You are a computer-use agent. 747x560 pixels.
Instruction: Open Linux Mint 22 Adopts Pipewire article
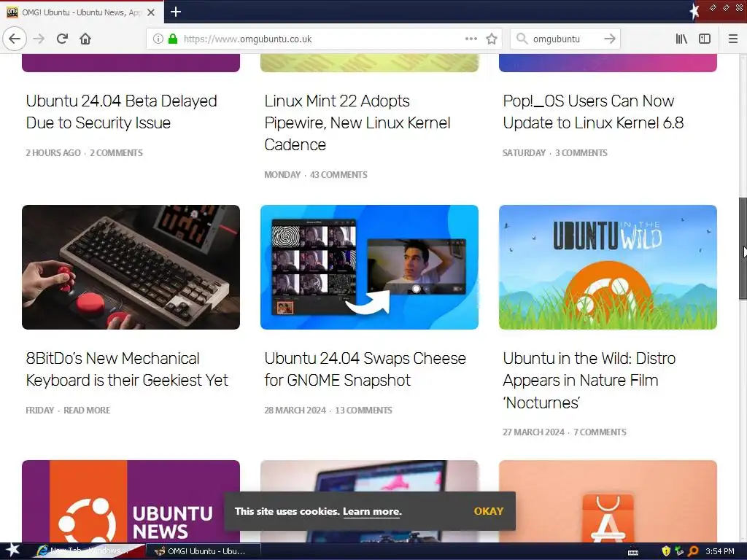tap(357, 122)
